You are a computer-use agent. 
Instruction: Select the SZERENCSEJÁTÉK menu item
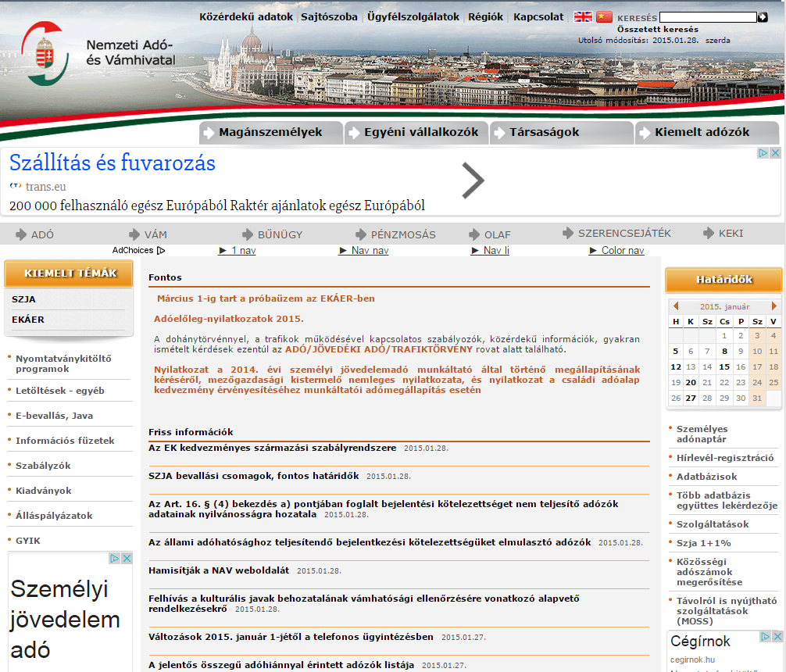tap(623, 234)
